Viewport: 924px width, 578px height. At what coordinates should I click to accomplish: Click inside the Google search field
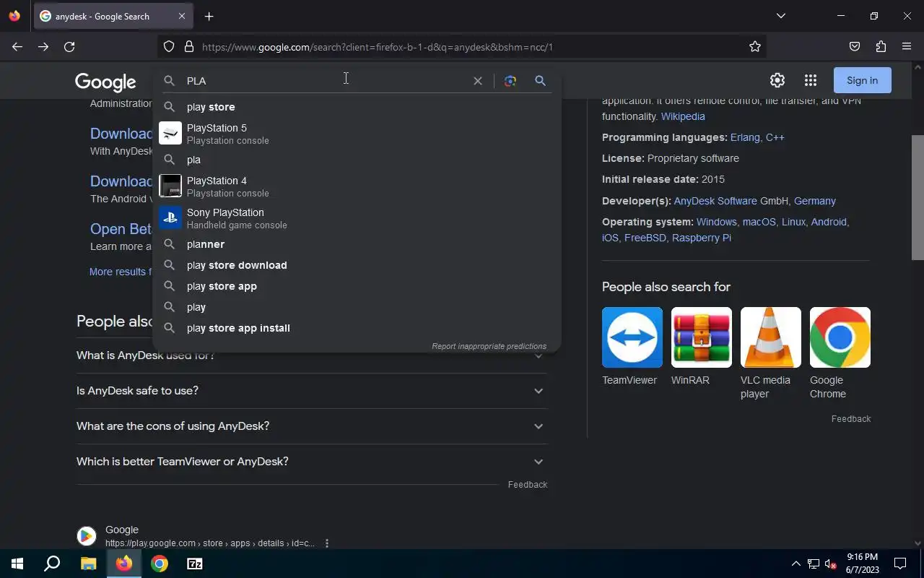[325, 81]
